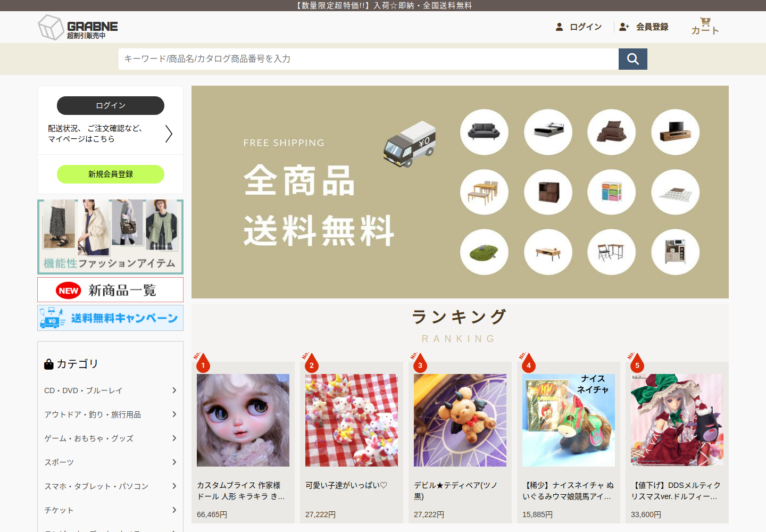Viewport: 766px width, 532px height.
Task: Go to マイページ via the arrow link
Action: click(x=111, y=134)
